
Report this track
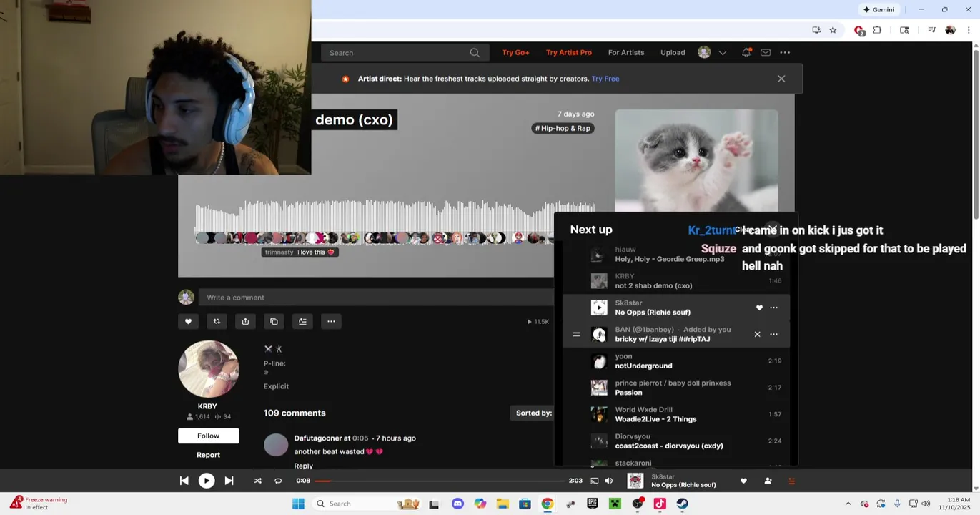209,455
